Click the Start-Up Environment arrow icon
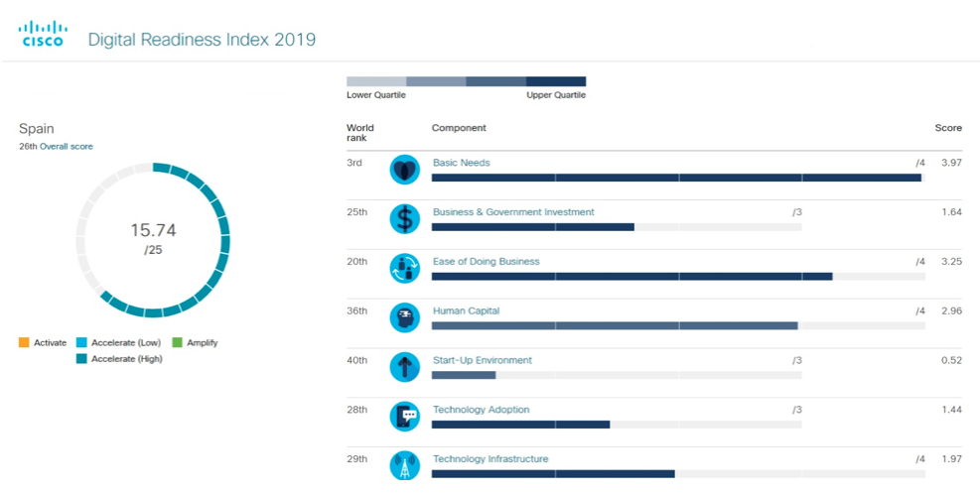980x494 pixels. [405, 367]
